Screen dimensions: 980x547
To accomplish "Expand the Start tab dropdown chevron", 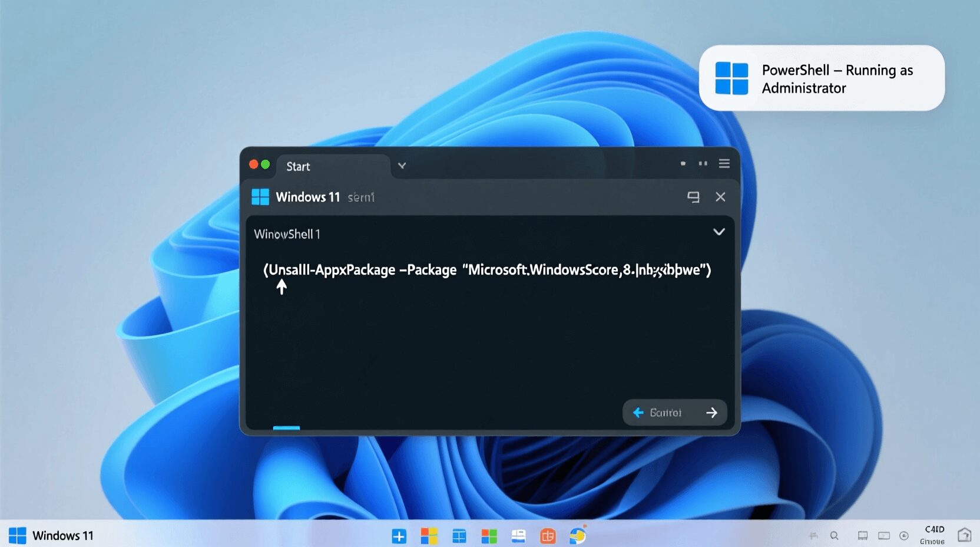I will point(402,166).
